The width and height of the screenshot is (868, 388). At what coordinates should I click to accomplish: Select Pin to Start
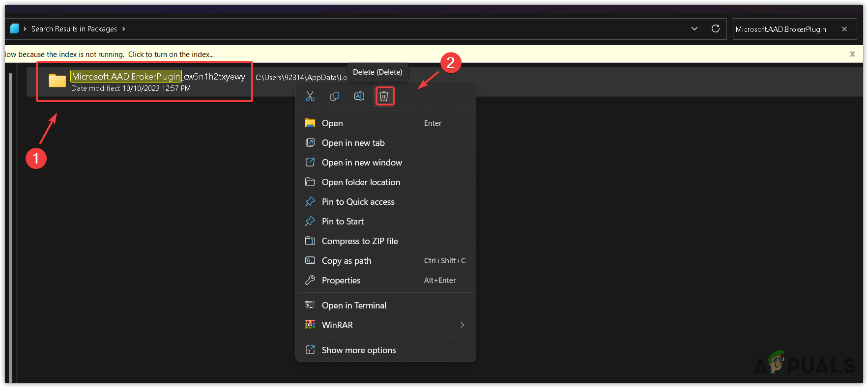pyautogui.click(x=386, y=222)
